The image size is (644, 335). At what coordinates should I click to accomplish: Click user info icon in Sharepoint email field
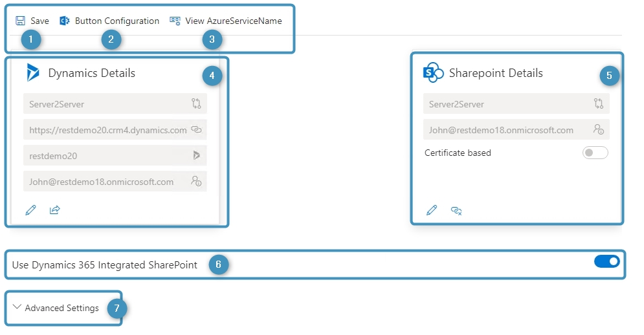pos(599,129)
